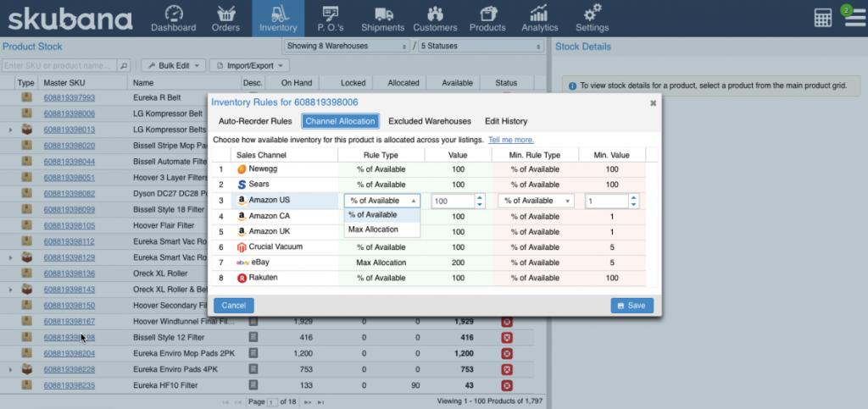The height and width of the screenshot is (409, 868).
Task: Click the page number field
Action: tap(272, 402)
